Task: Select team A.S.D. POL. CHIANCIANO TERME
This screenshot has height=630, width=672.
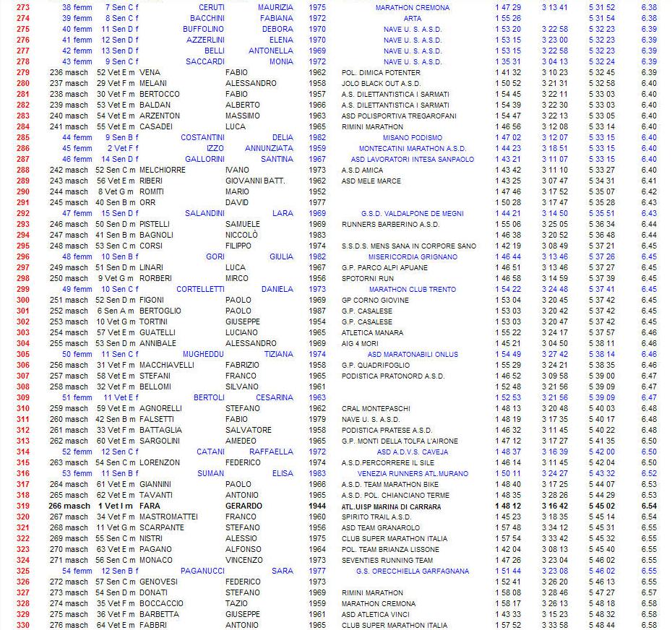Action: (395, 496)
